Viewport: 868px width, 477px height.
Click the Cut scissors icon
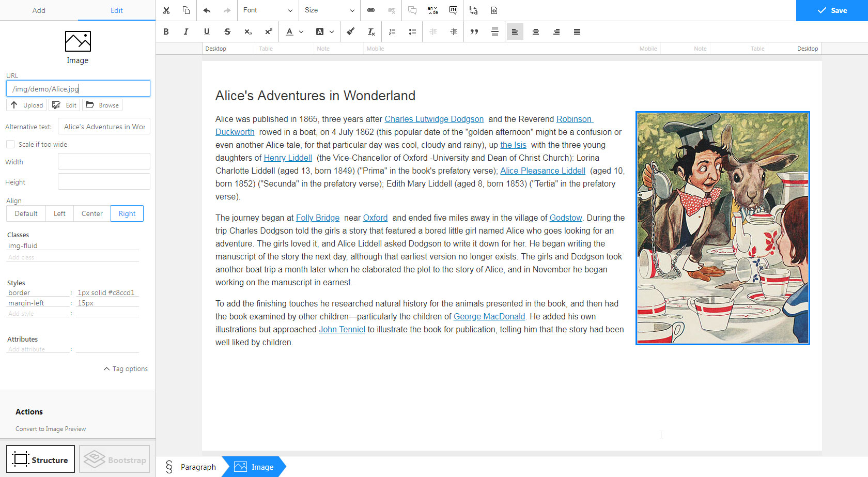[166, 10]
